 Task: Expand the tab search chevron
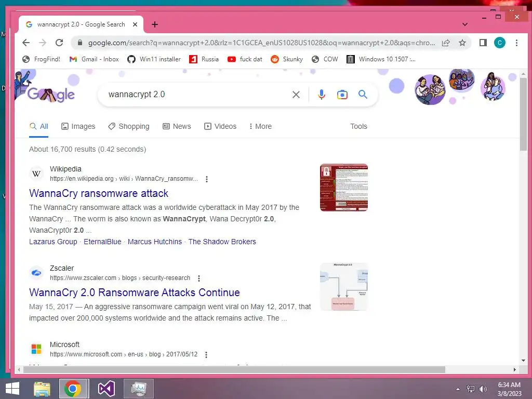pos(465,24)
